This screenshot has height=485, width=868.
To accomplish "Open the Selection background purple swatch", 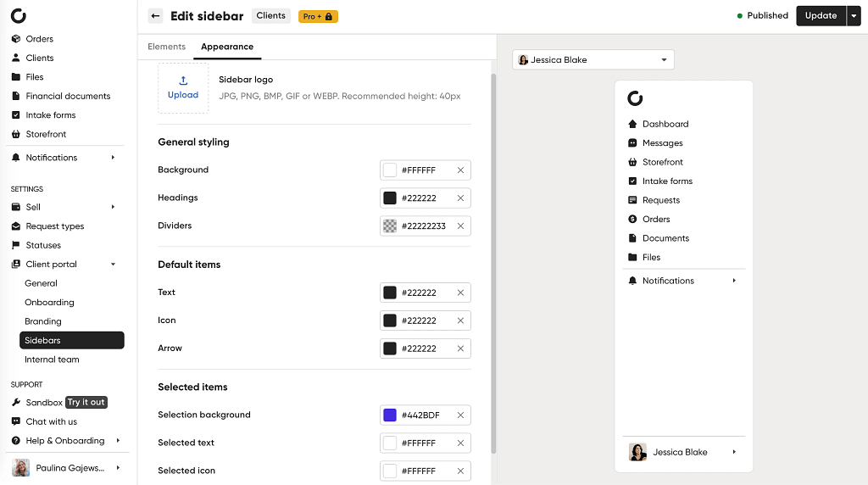I will pyautogui.click(x=390, y=415).
